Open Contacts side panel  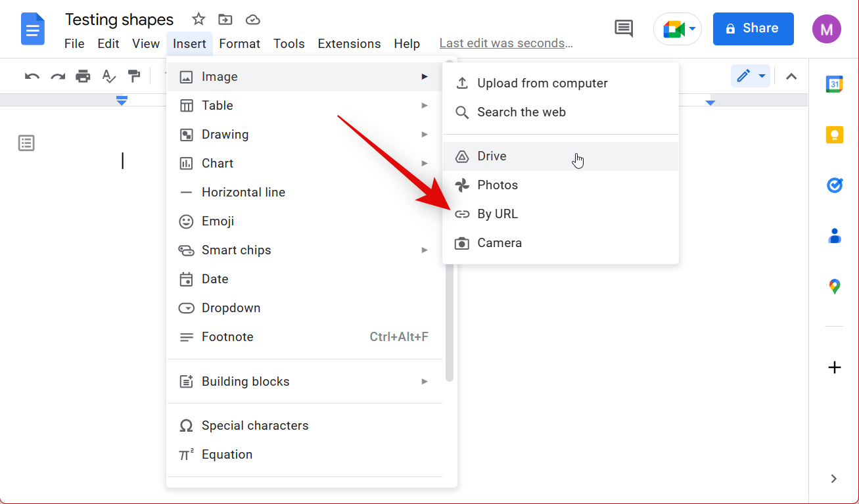pos(834,235)
